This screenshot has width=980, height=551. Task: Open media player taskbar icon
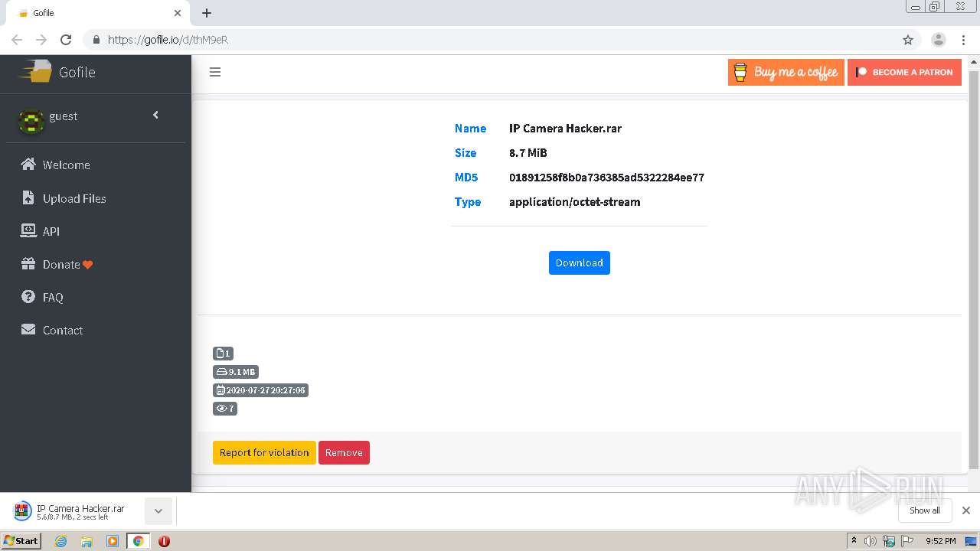coord(113,541)
